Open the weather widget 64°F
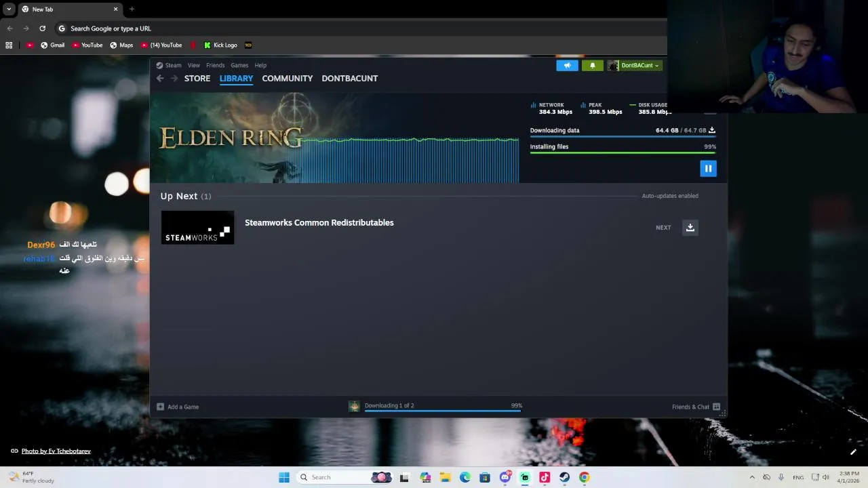Image resolution: width=868 pixels, height=488 pixels. pyautogui.click(x=31, y=477)
